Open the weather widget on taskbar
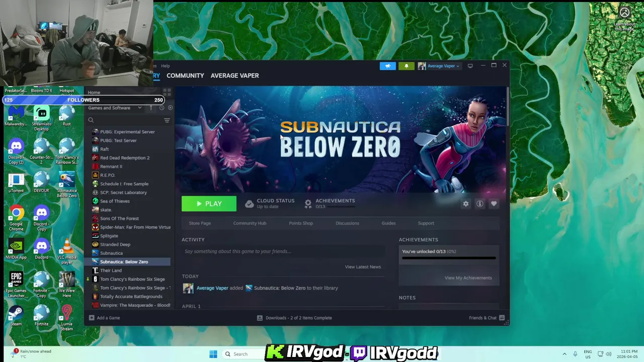 tap(31, 353)
